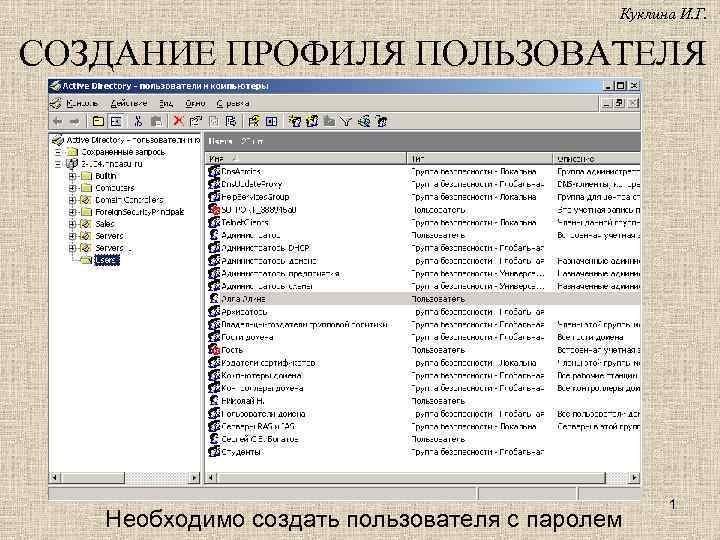Image resolution: width=720 pixels, height=540 pixels.
Task: Toggle expander of Сохраненные запросы node
Action: point(58,152)
